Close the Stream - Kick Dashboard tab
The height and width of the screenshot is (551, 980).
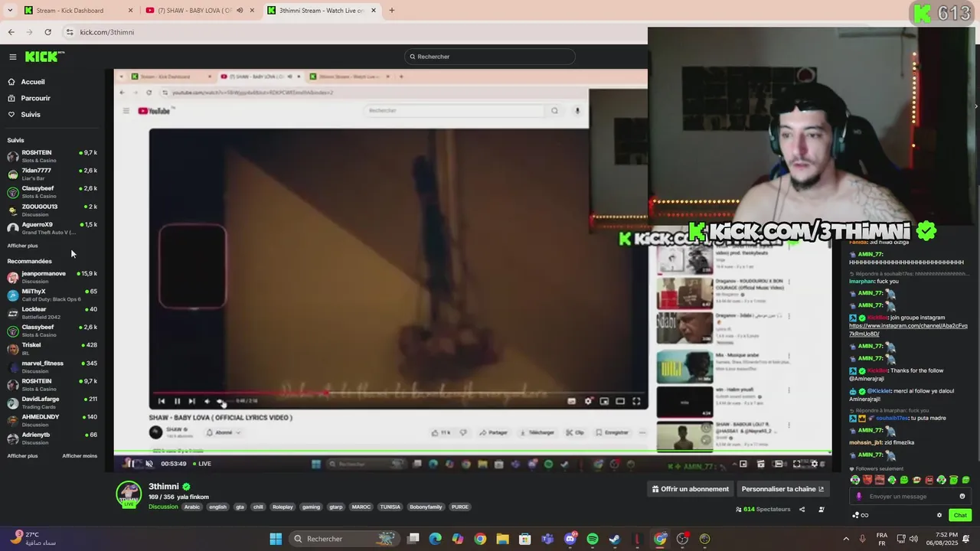point(130,11)
